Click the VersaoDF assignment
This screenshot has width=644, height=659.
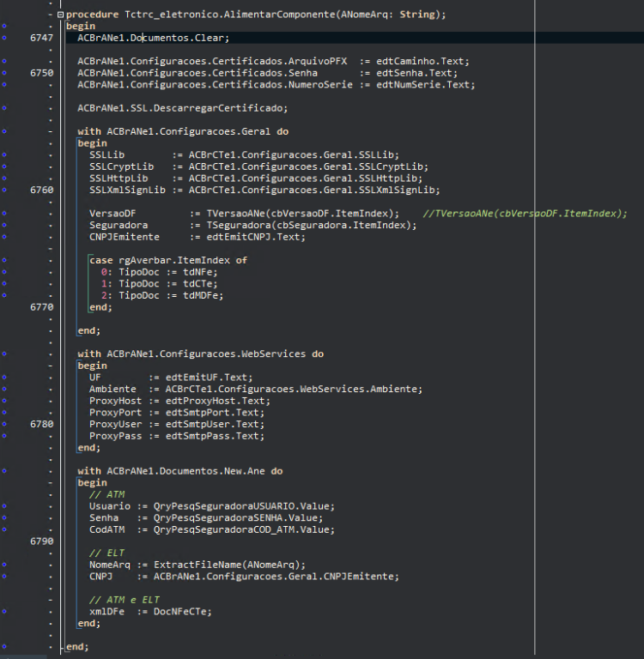click(244, 214)
